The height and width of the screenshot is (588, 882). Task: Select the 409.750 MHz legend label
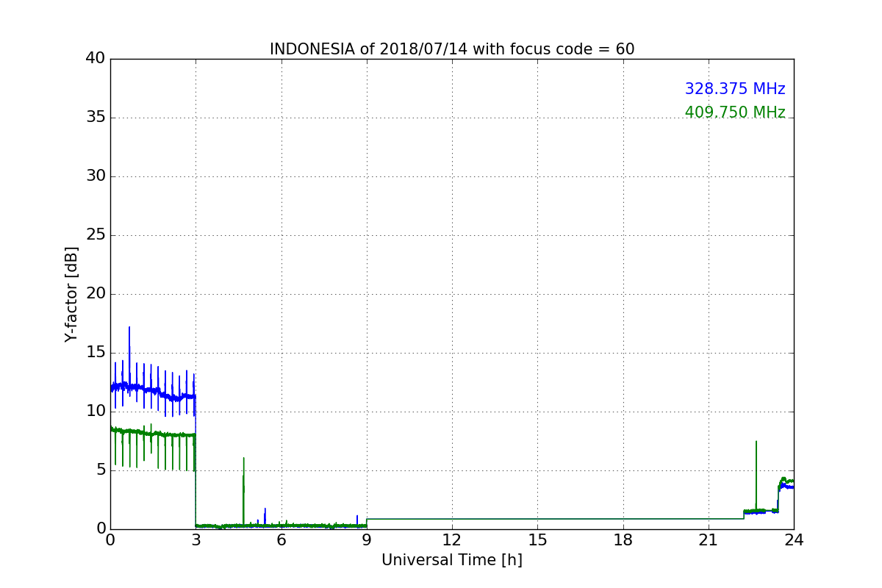[735, 112]
